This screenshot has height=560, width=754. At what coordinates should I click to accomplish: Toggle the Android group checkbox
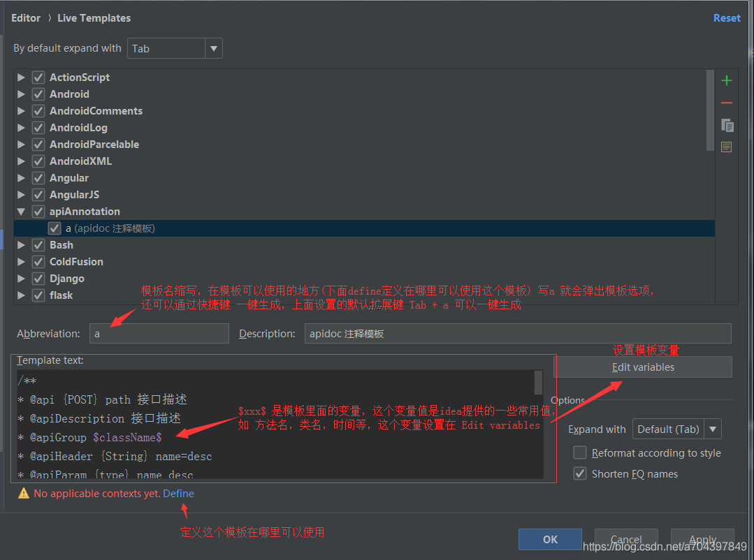tap(38, 94)
